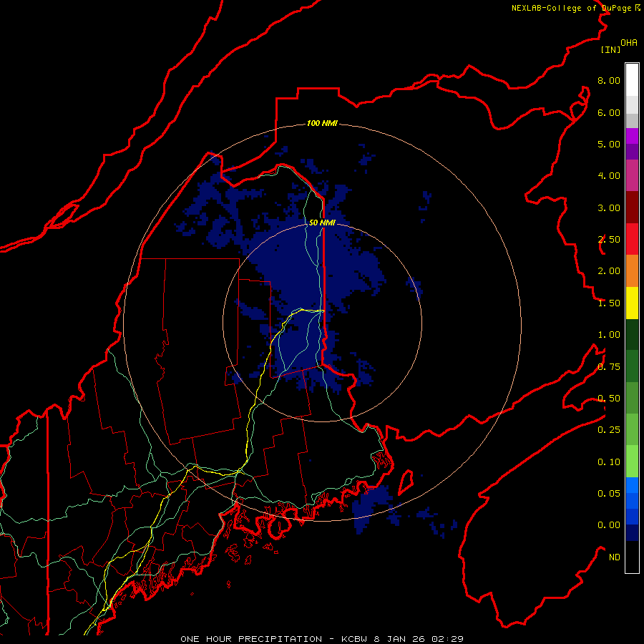Select the white swatch atop the color scale
The width and height of the screenshot is (644, 644).
pos(632,80)
